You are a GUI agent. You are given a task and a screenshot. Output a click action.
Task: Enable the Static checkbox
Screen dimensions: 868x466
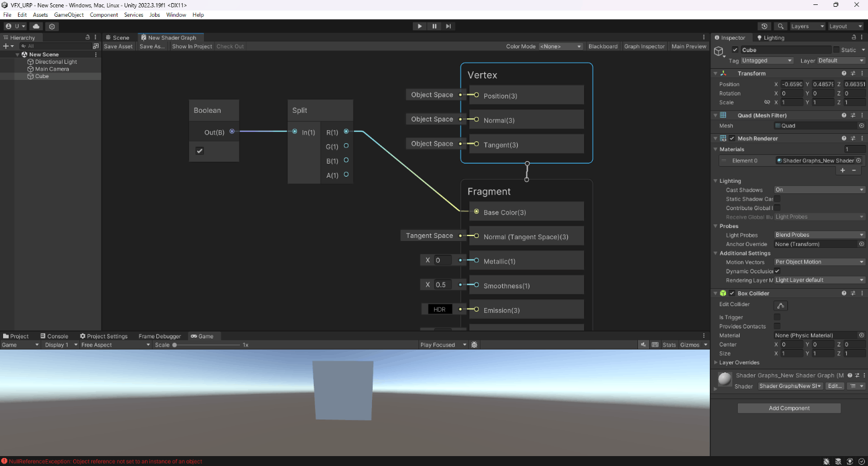836,50
